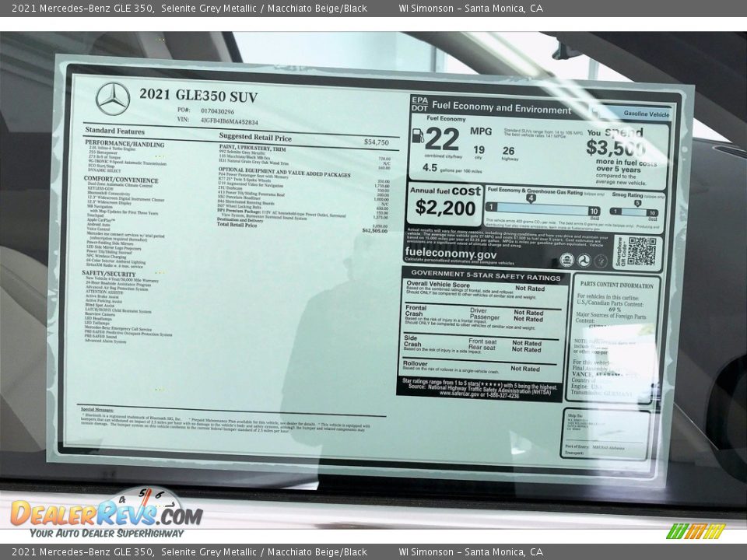Click the city MPG value '19'
Screen dimensions: 747x560
click(x=479, y=150)
